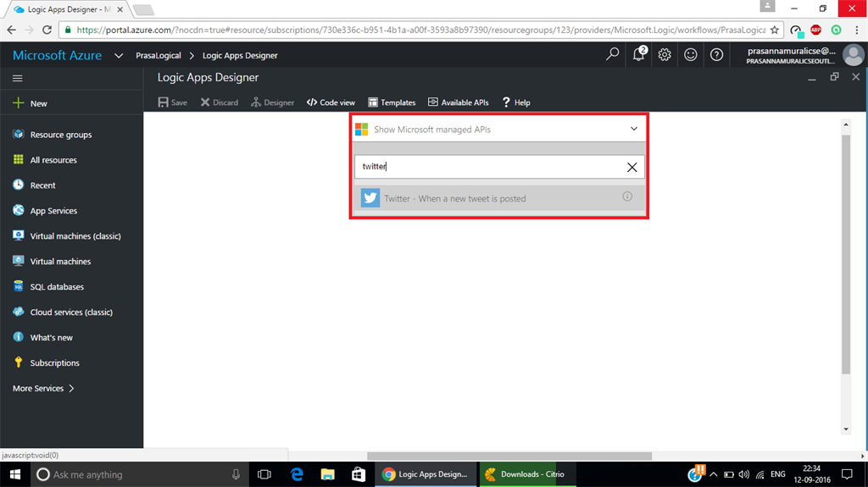Expand More Services in sidebar
The image size is (868, 487).
[x=43, y=388]
